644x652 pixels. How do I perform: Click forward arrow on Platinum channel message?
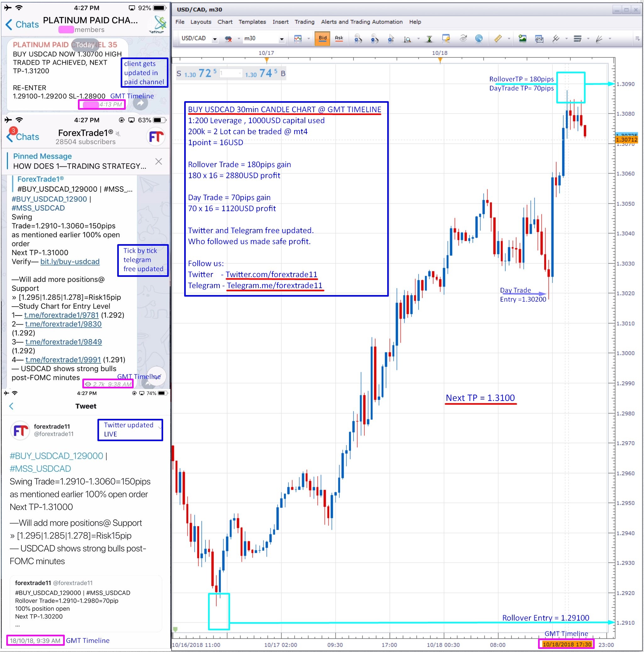(140, 103)
